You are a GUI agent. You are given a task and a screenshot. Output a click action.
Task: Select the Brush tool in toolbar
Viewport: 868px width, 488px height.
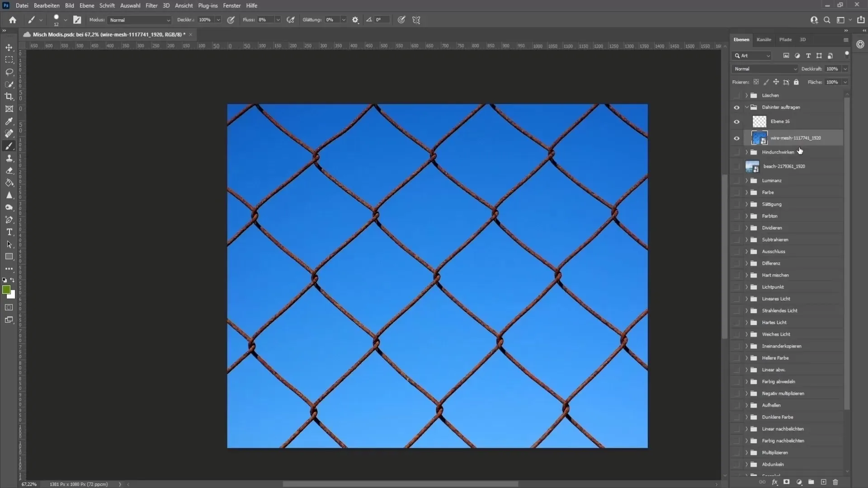pyautogui.click(x=9, y=146)
